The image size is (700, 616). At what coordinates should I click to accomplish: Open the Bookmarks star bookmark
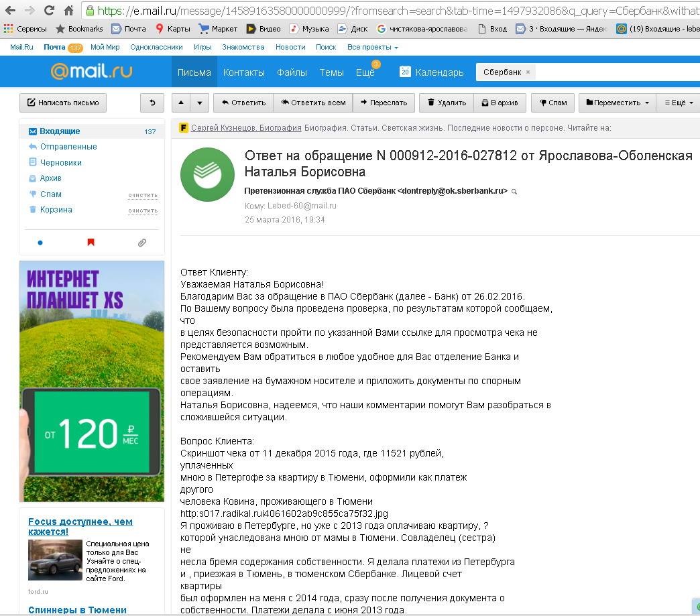point(79,29)
